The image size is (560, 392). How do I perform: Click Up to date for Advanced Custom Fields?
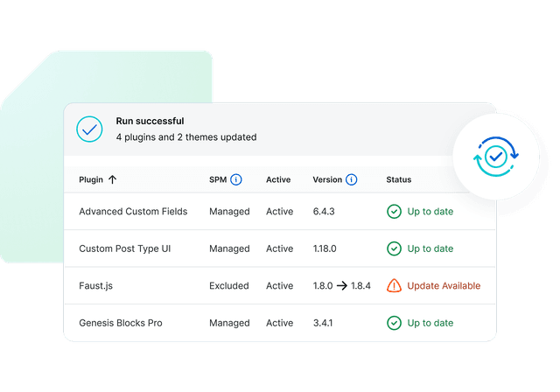(x=430, y=212)
